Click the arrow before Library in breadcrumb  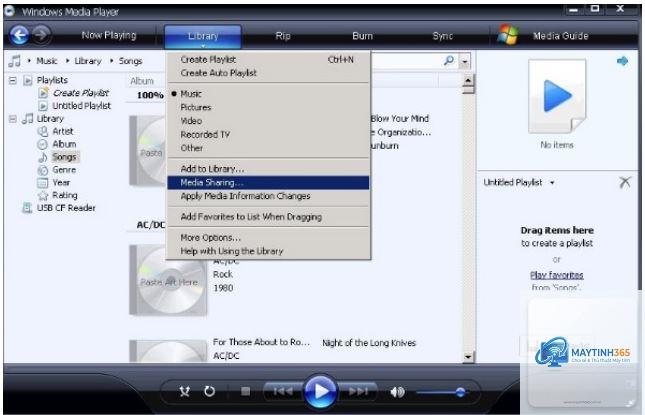67,61
